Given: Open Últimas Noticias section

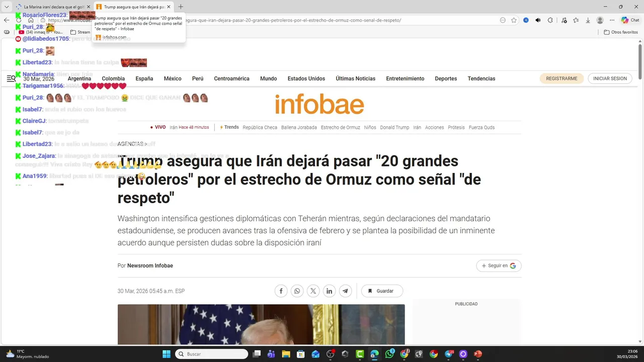Looking at the screenshot, I should pos(356,78).
